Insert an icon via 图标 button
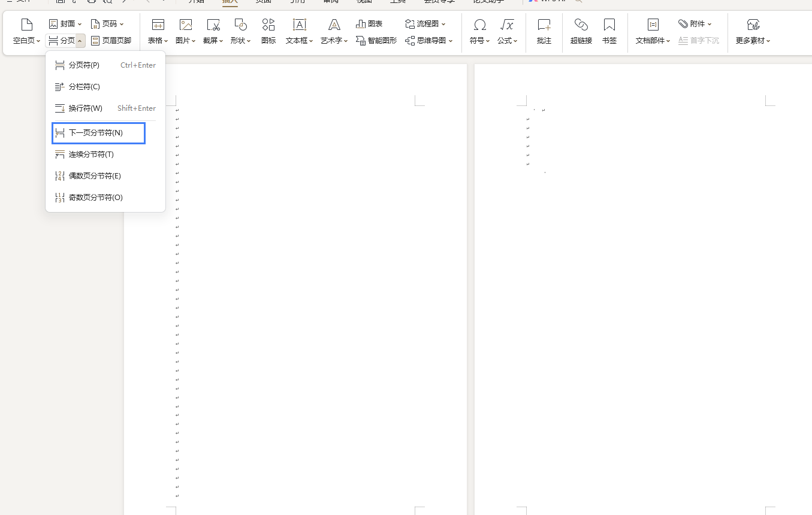Image resolution: width=812 pixels, height=515 pixels. click(x=268, y=31)
